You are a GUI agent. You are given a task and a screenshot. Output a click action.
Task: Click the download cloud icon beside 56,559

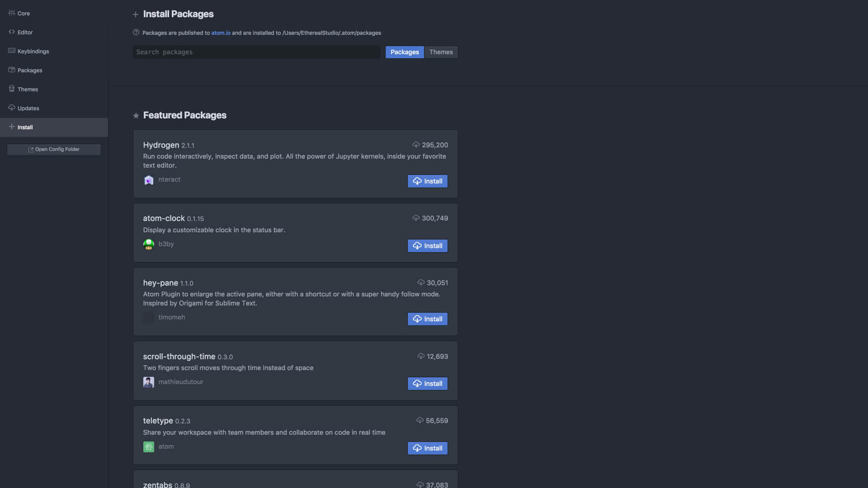(x=420, y=420)
